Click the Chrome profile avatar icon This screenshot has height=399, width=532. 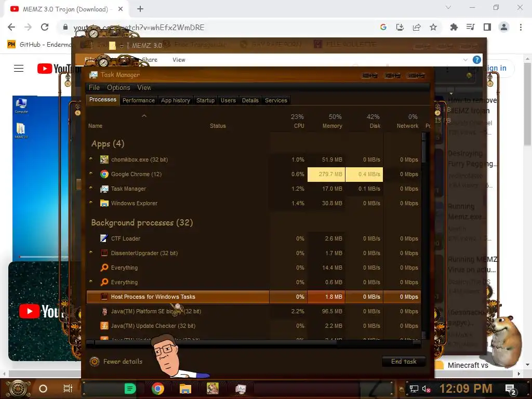504,27
